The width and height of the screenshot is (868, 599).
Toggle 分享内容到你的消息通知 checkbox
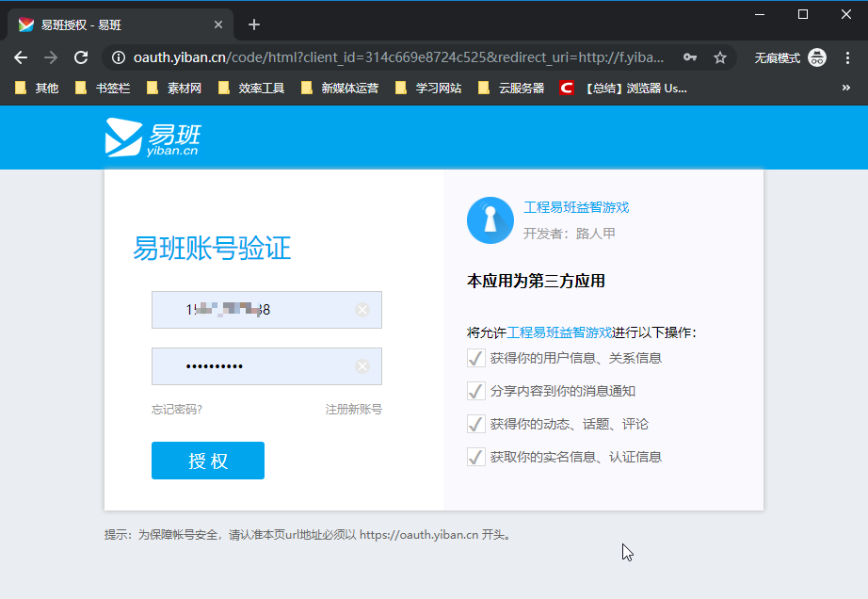click(x=476, y=391)
